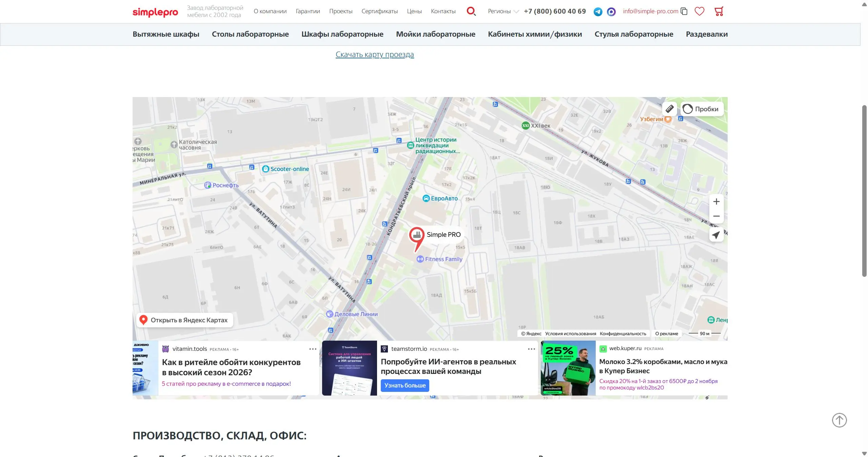Open the web.kuper.ru milk ad headline
868x457 pixels.
[x=663, y=366]
